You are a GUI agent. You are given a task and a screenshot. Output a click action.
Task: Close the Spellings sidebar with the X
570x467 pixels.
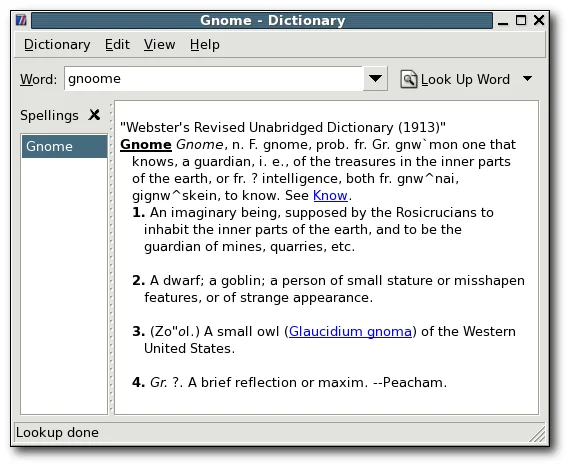click(x=94, y=115)
